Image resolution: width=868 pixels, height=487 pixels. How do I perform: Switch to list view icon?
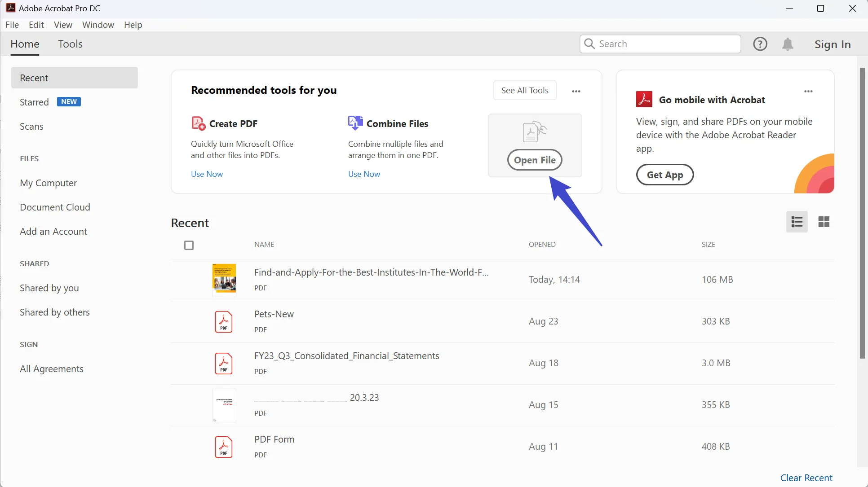797,222
